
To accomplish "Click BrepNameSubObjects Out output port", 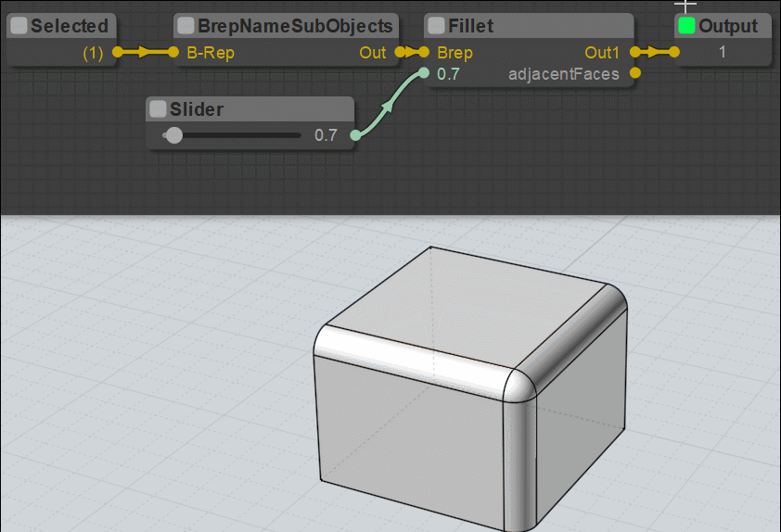I will [x=400, y=52].
